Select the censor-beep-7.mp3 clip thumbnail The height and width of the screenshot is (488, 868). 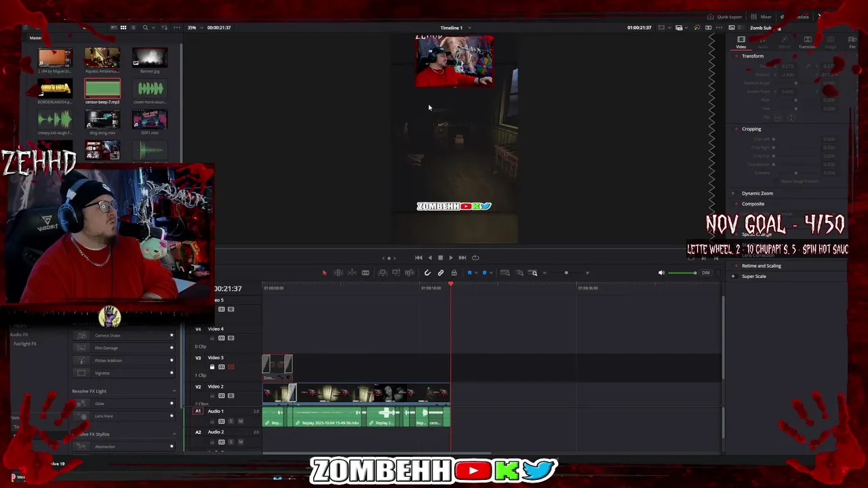click(x=102, y=89)
